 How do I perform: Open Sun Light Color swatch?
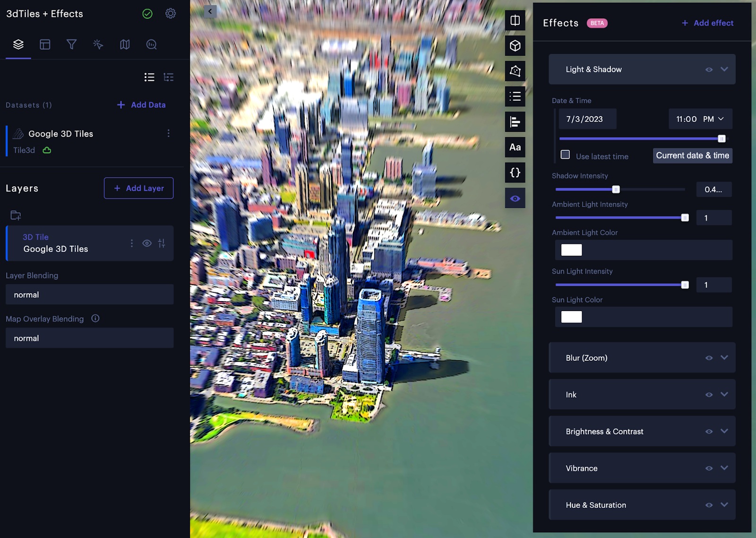coord(571,317)
